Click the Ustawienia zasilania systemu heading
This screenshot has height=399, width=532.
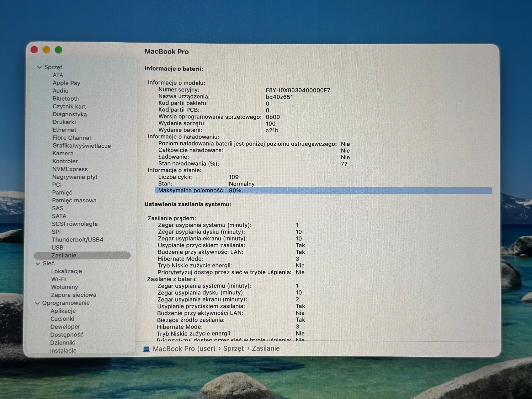[x=188, y=204]
